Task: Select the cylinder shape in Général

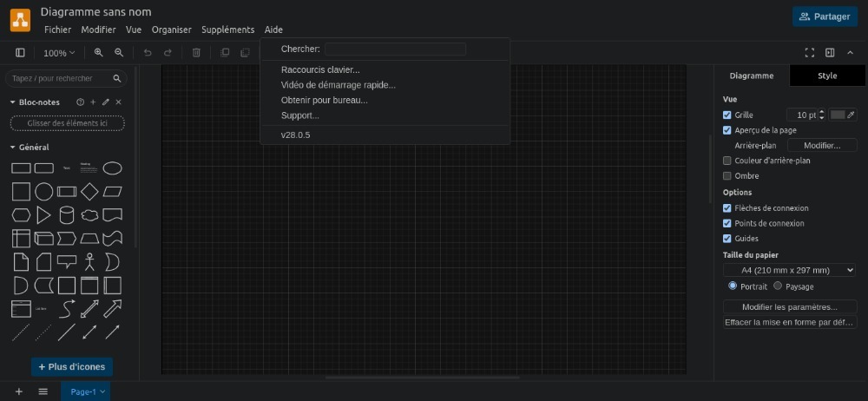Action: click(x=67, y=215)
